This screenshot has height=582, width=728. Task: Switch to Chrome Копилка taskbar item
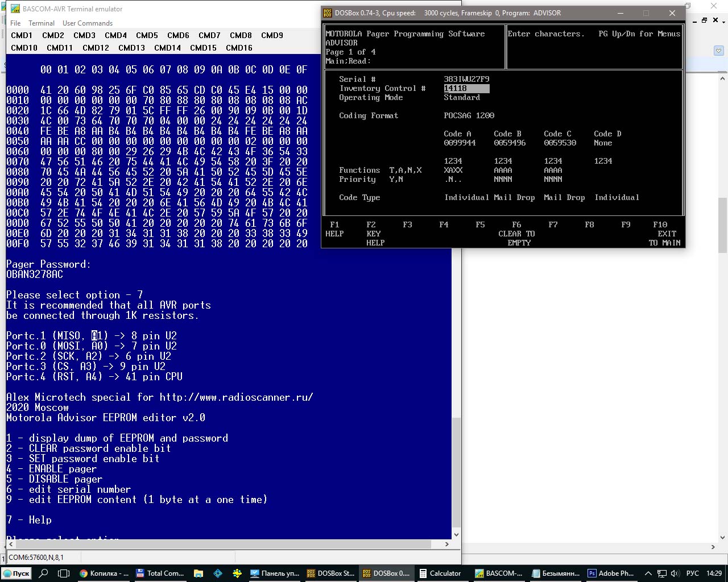tap(105, 573)
